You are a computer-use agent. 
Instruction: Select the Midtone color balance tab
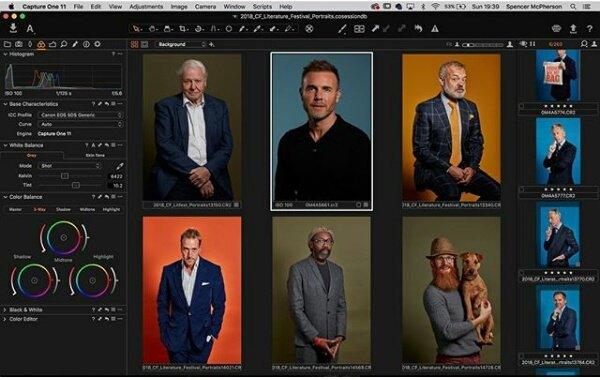[88, 210]
